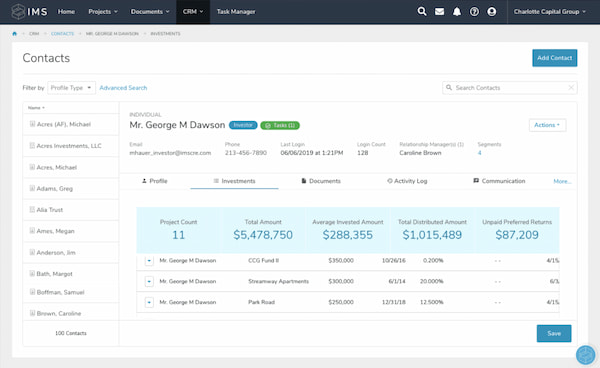Go to Home in the top navigation
The image size is (600, 368).
coord(66,12)
